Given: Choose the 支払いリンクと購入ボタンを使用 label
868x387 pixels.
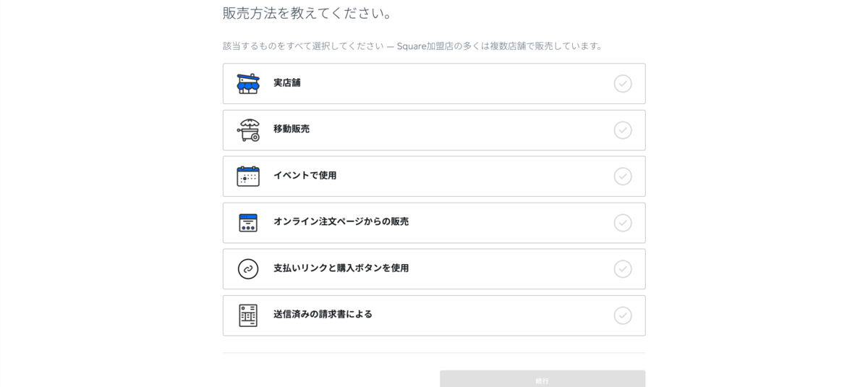Looking at the screenshot, I should click(341, 268).
